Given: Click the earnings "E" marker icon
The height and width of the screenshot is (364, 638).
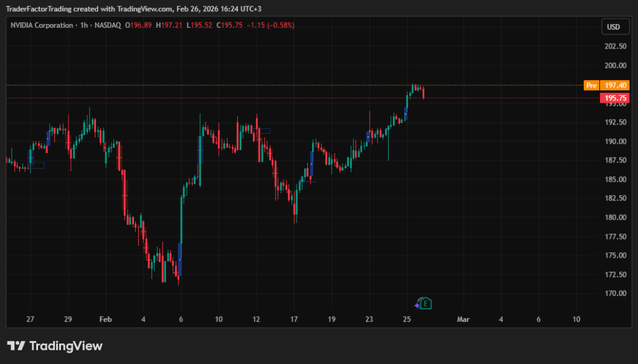Looking at the screenshot, I should point(426,304).
